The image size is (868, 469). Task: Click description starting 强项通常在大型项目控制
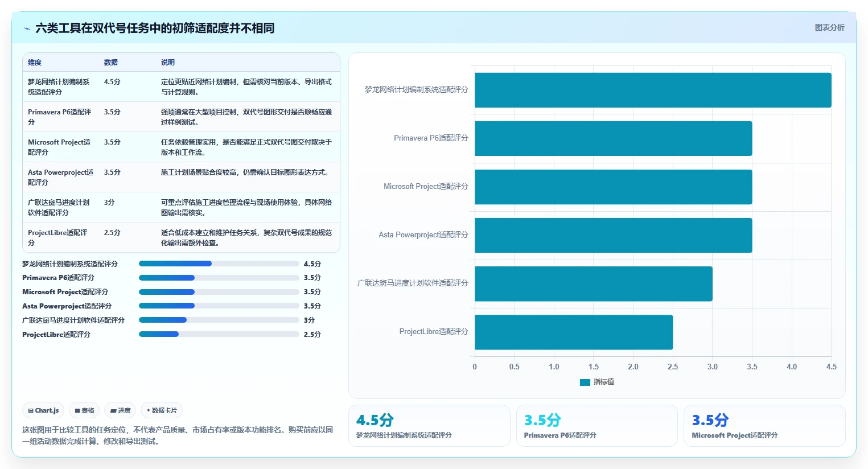(x=246, y=117)
